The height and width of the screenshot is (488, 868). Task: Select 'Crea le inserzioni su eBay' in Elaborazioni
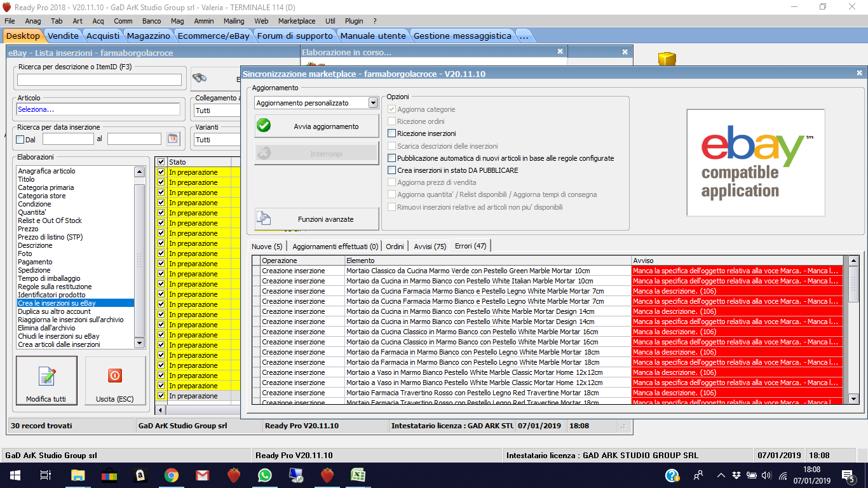(76, 303)
